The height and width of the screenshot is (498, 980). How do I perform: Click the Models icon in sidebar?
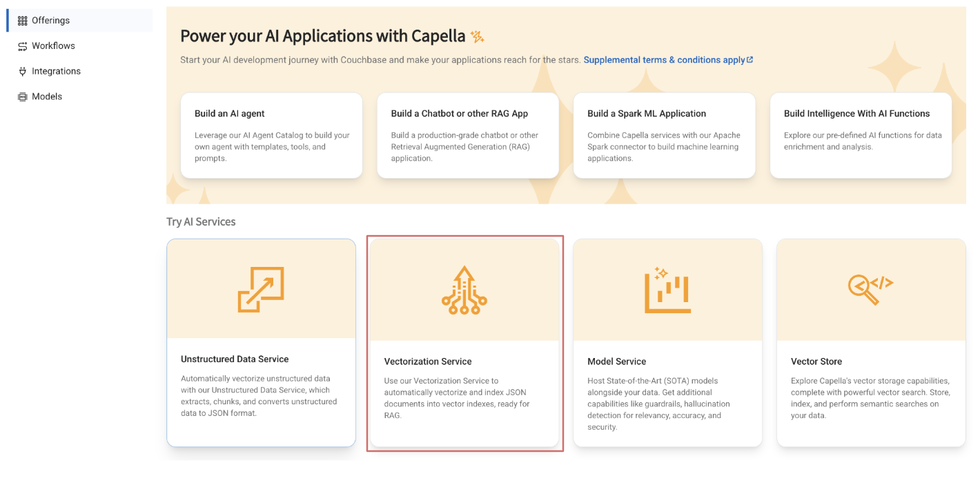pyautogui.click(x=23, y=97)
